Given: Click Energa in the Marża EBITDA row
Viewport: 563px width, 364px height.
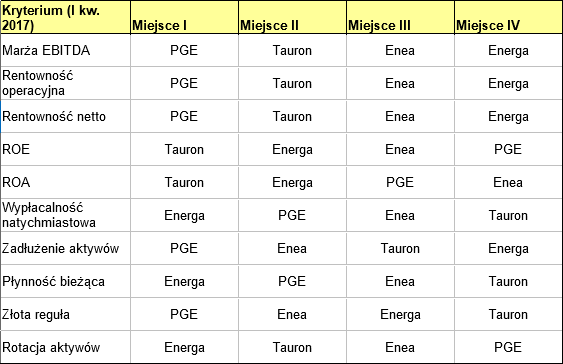Looking at the screenshot, I should point(508,50).
